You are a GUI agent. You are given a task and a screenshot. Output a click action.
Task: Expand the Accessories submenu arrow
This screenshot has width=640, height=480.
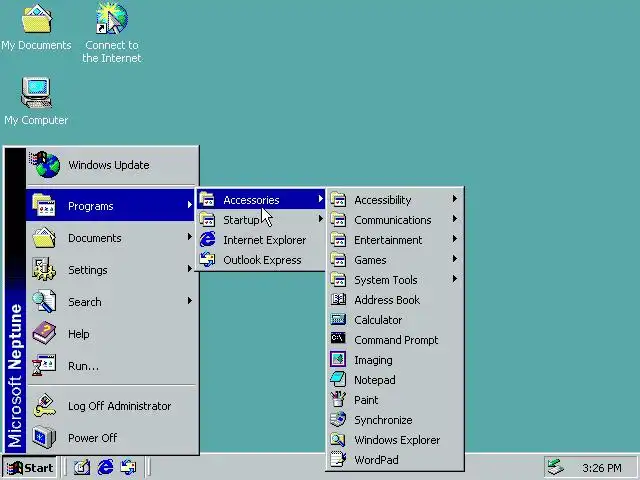pos(320,199)
